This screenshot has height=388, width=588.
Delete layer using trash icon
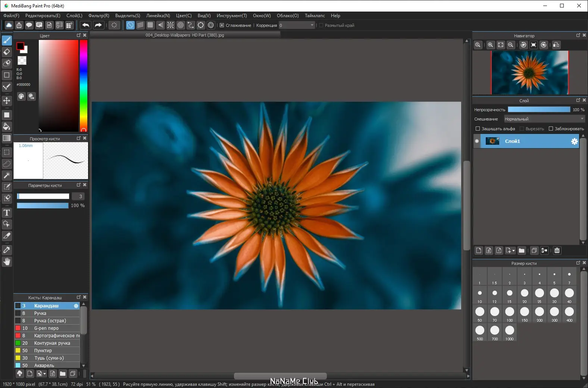point(557,251)
